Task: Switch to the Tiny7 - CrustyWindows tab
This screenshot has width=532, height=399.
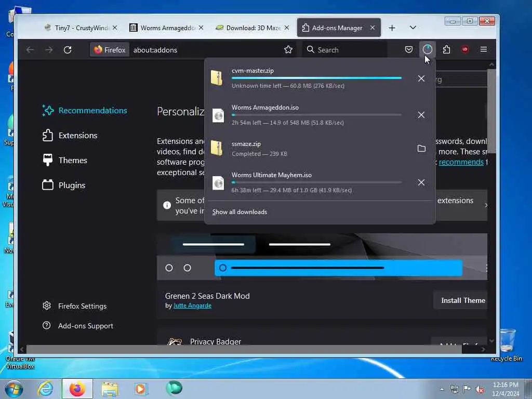Action: point(81,28)
